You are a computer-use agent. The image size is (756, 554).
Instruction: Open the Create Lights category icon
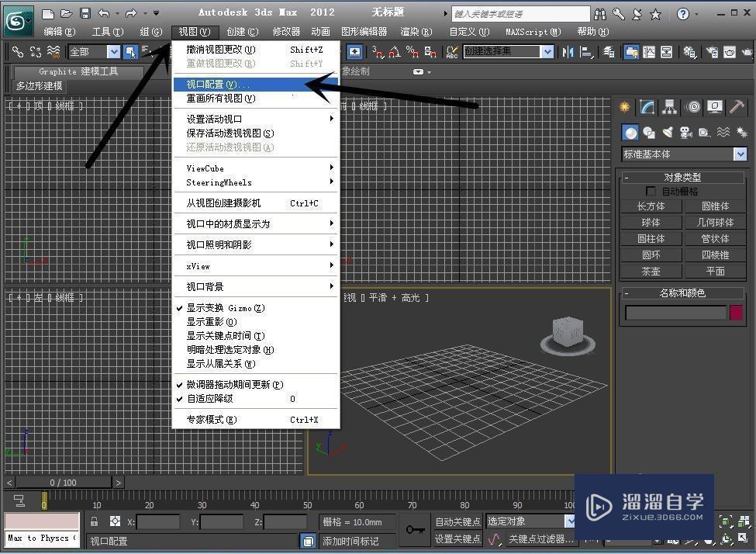point(666,132)
